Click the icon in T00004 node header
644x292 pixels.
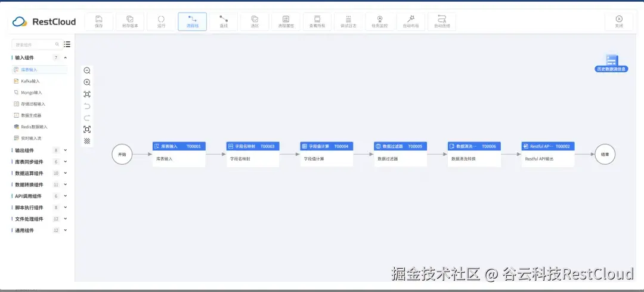(304, 146)
